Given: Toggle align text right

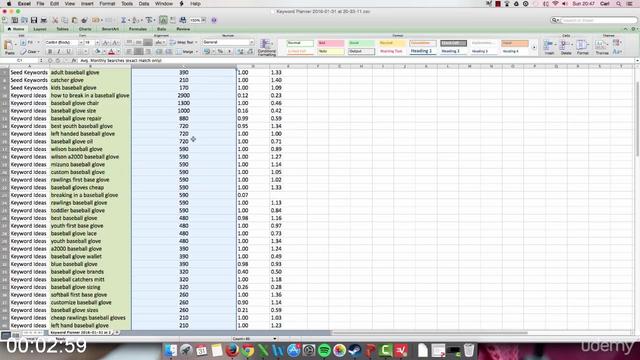Looking at the screenshot, I should 148,52.
